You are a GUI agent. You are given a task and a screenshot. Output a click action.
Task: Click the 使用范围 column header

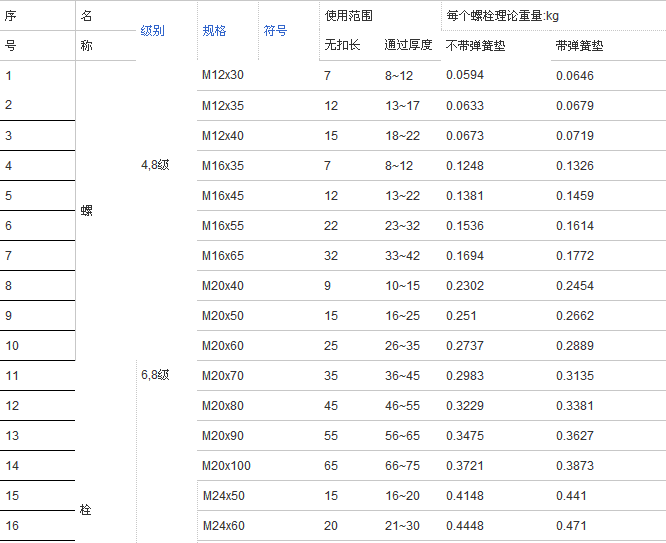coord(349,16)
